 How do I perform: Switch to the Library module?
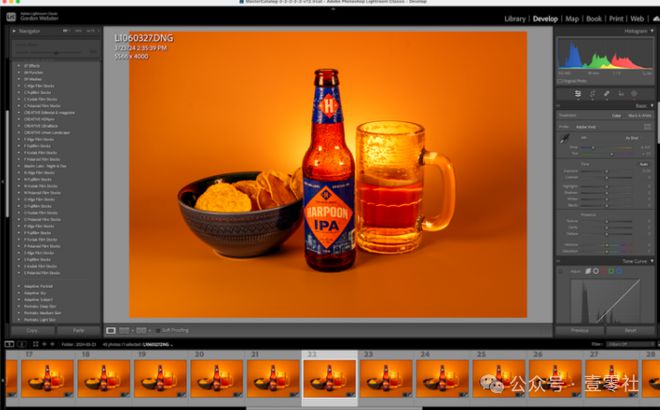[x=515, y=19]
